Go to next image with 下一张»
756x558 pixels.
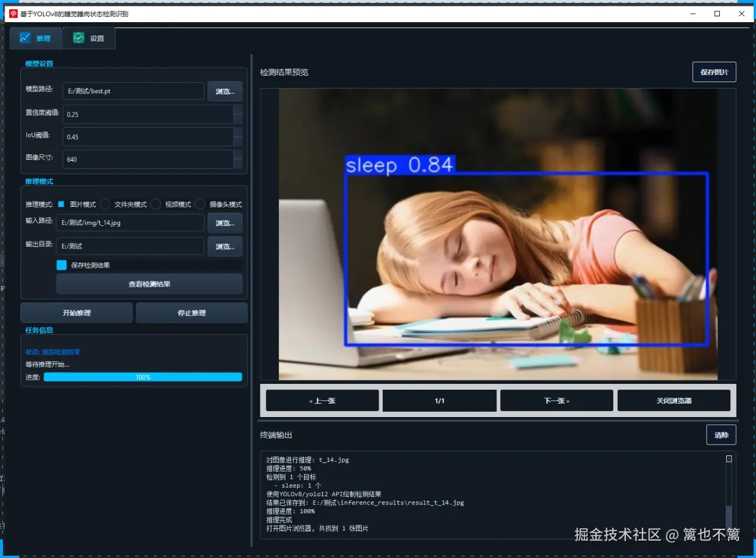click(x=557, y=401)
